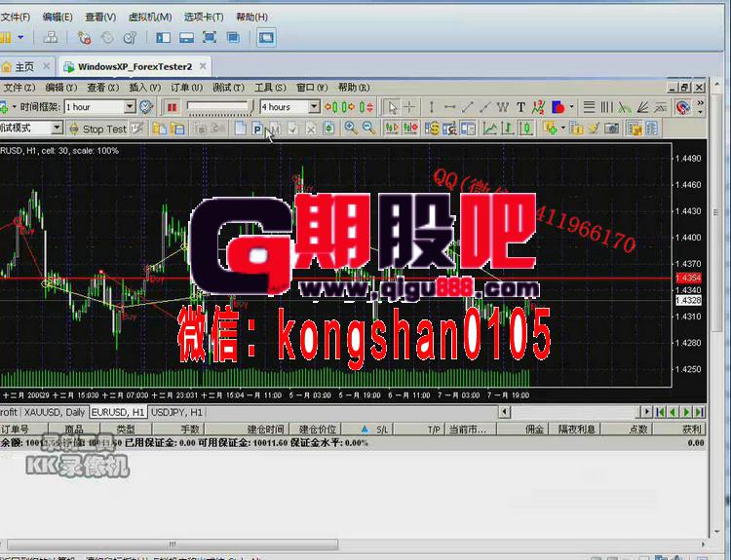Toggle chart auto scroll button
Screen dimensions: 731x560
(x=391, y=129)
